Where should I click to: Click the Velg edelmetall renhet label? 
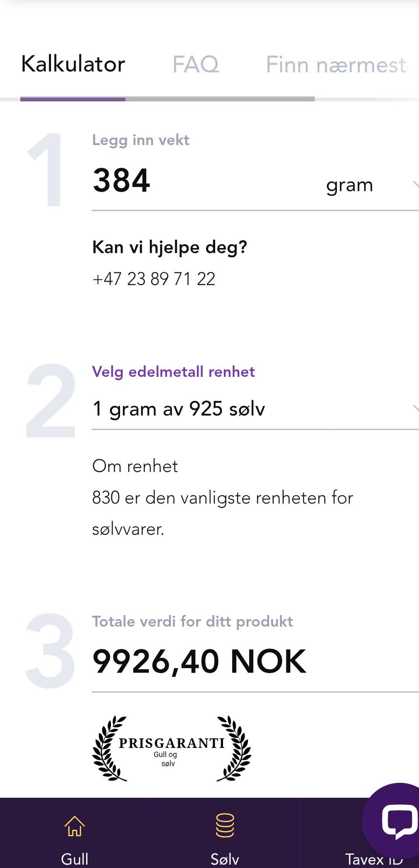173,372
